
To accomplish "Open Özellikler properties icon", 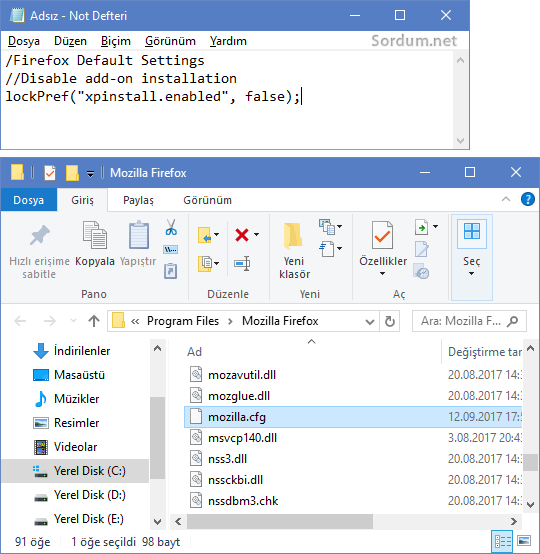I will click(x=382, y=235).
